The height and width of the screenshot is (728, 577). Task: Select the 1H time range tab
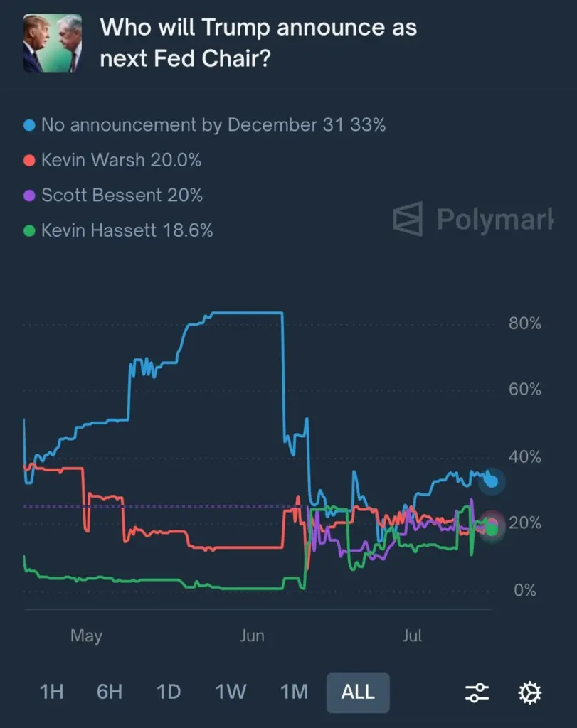(51, 692)
